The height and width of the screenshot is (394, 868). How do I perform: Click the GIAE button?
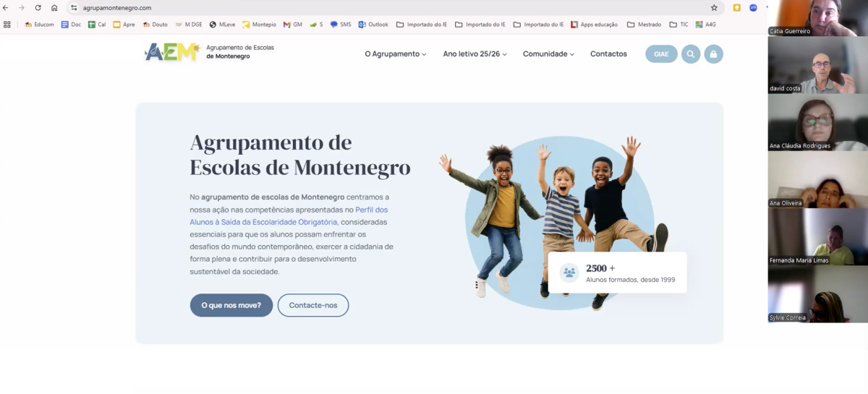click(661, 54)
